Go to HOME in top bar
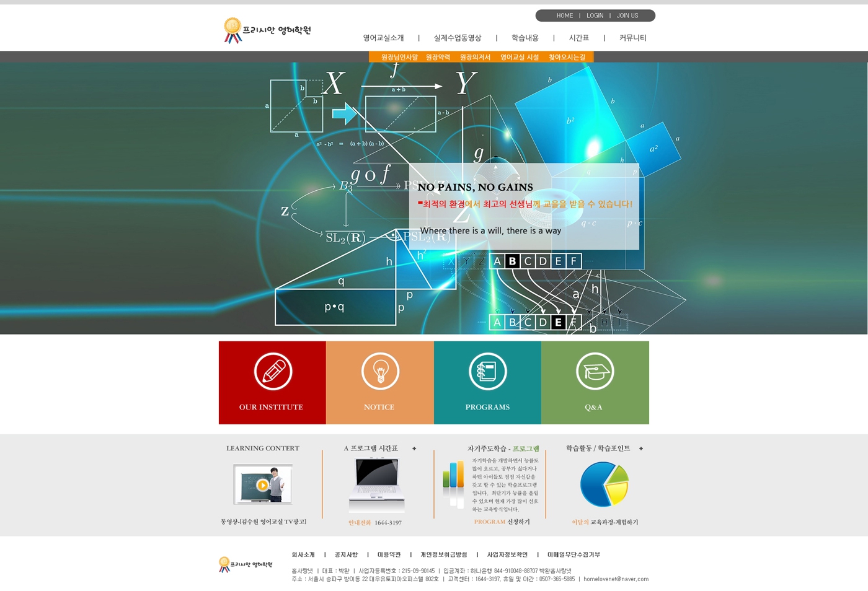The height and width of the screenshot is (591, 868). tap(565, 15)
